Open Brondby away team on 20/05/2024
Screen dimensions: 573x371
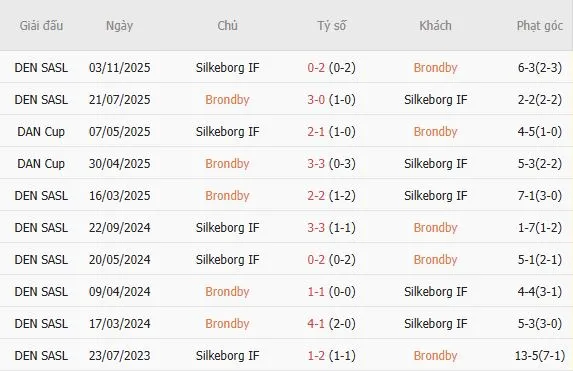(x=435, y=260)
